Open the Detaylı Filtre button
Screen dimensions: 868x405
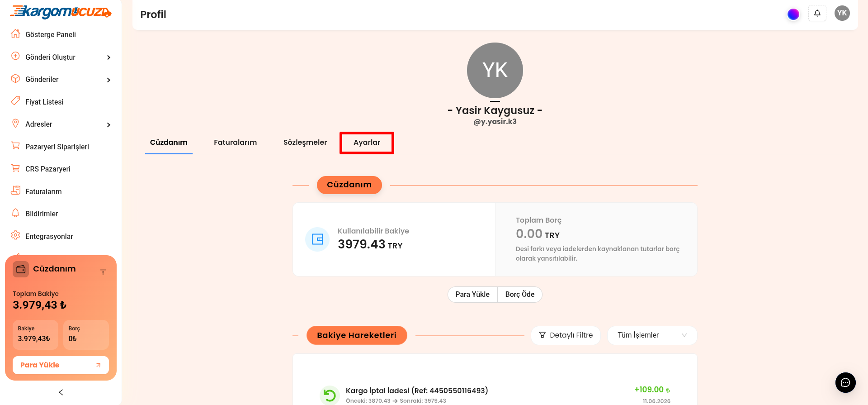[566, 335]
